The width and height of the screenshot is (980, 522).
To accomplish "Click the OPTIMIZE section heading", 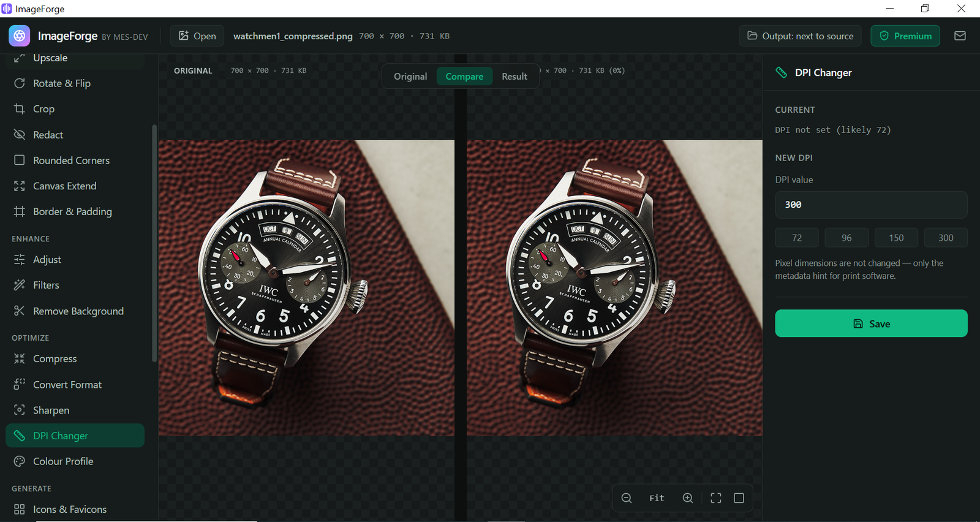I will [31, 338].
